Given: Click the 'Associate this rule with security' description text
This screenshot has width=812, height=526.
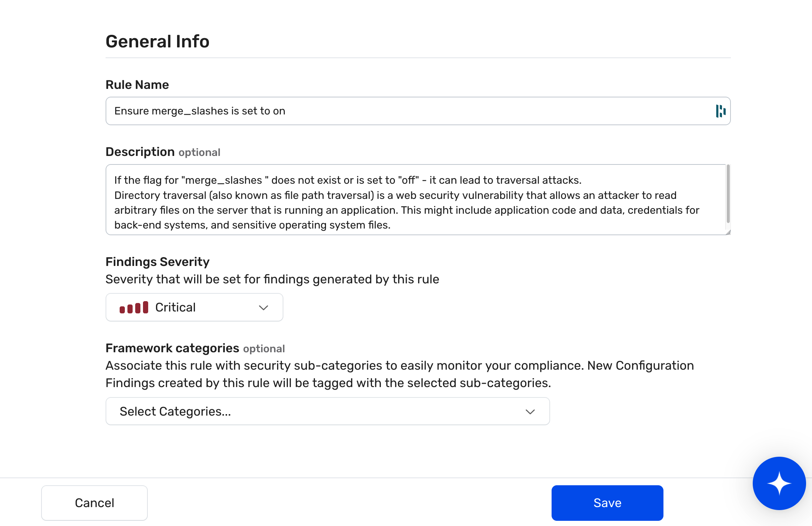Looking at the screenshot, I should (400, 374).
